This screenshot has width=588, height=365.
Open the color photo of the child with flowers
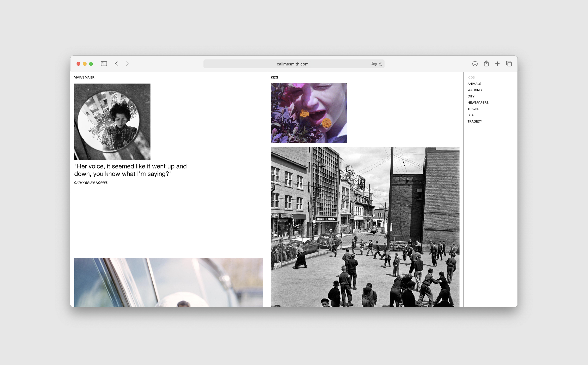click(x=309, y=113)
